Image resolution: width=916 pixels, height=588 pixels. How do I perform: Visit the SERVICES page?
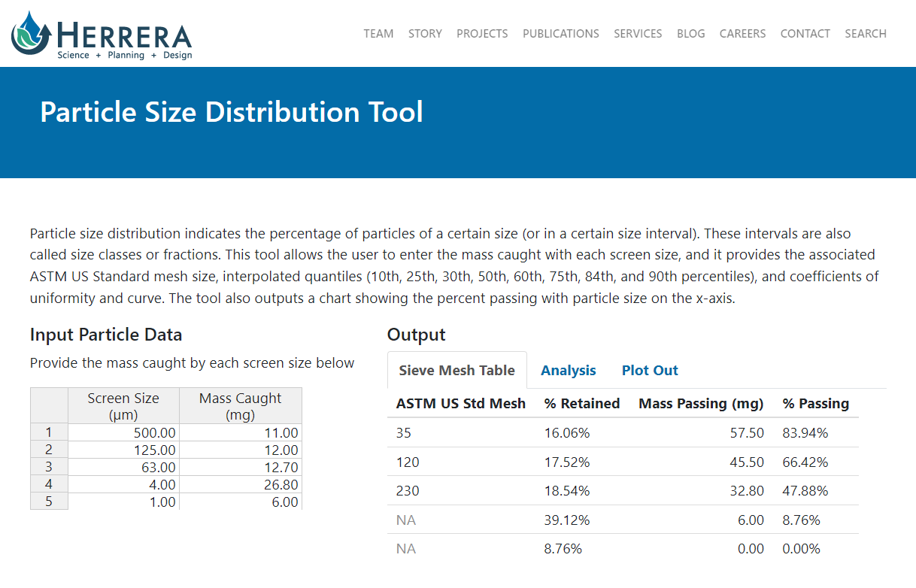pos(638,33)
